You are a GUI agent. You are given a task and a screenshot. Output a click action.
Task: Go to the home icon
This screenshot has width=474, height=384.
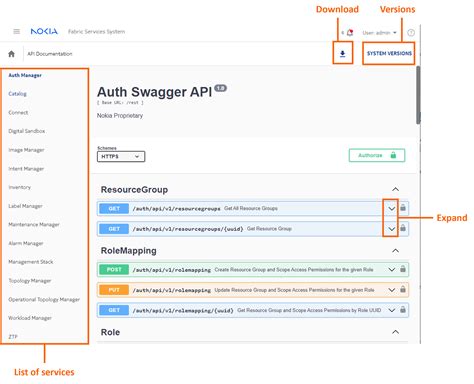pyautogui.click(x=11, y=54)
